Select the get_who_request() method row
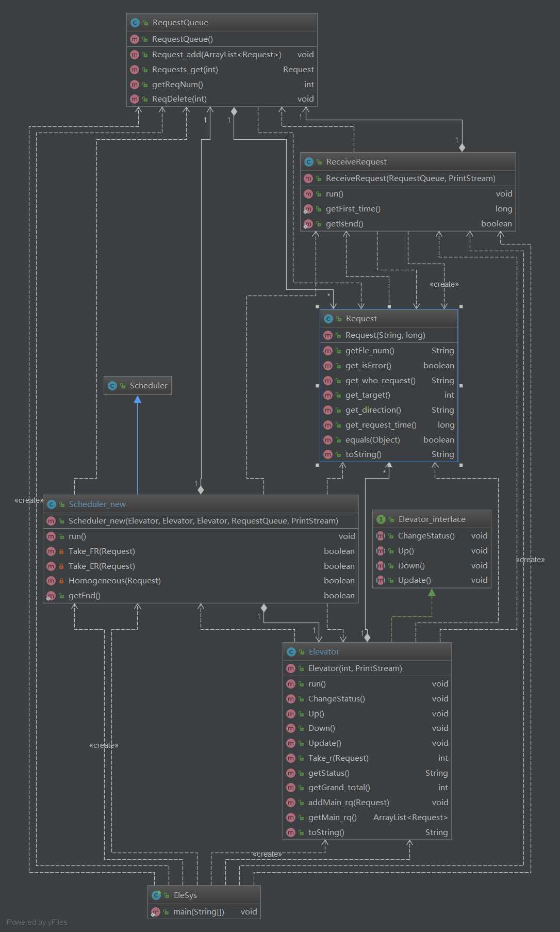560x932 pixels. [389, 381]
